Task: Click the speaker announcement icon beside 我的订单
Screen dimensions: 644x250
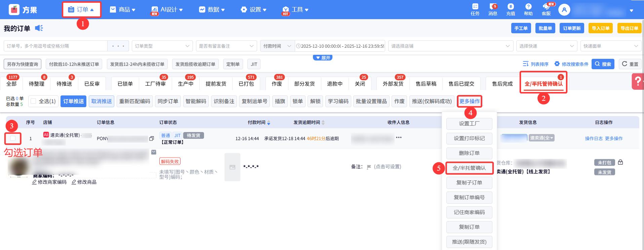Action: click(39, 28)
